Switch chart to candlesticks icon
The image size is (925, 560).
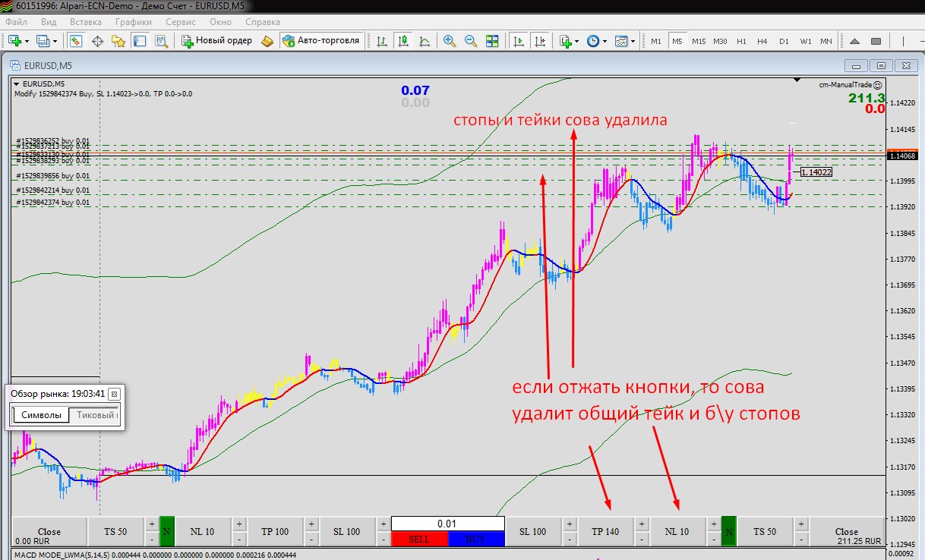click(x=403, y=40)
